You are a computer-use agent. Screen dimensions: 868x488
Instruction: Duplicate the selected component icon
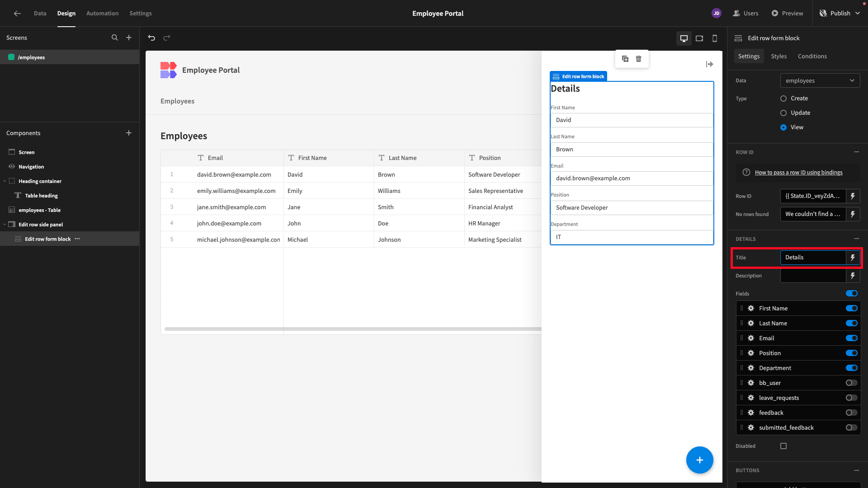(625, 59)
